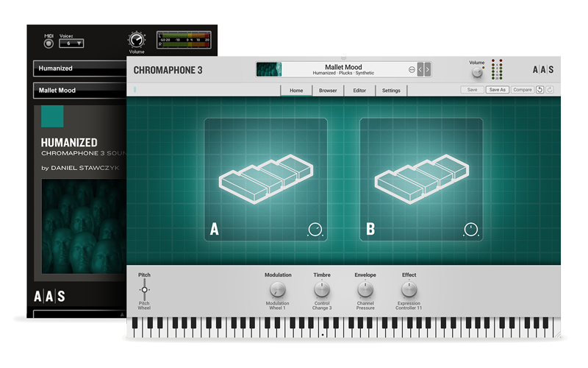Click the teal square in Humanized panel
588x368 pixels.
click(x=52, y=116)
